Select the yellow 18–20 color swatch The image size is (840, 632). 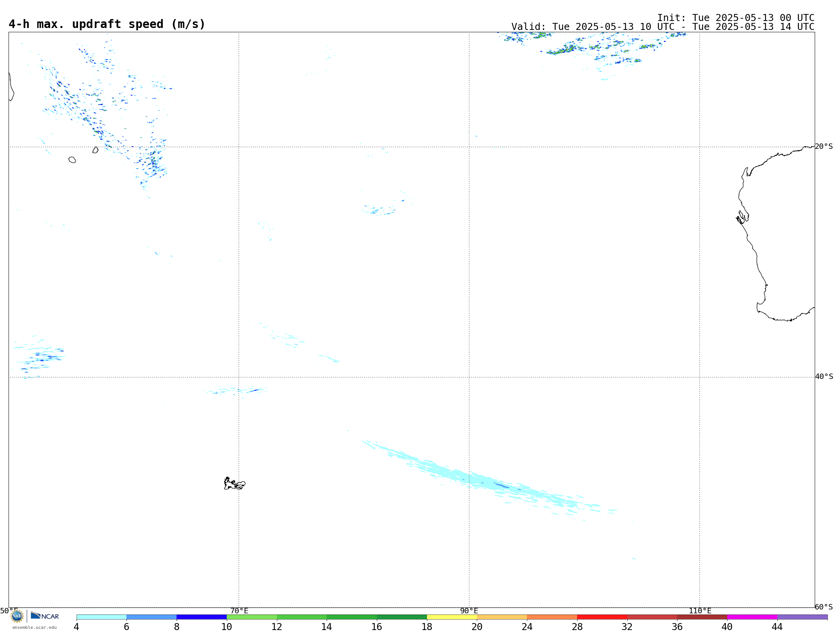pyautogui.click(x=452, y=617)
